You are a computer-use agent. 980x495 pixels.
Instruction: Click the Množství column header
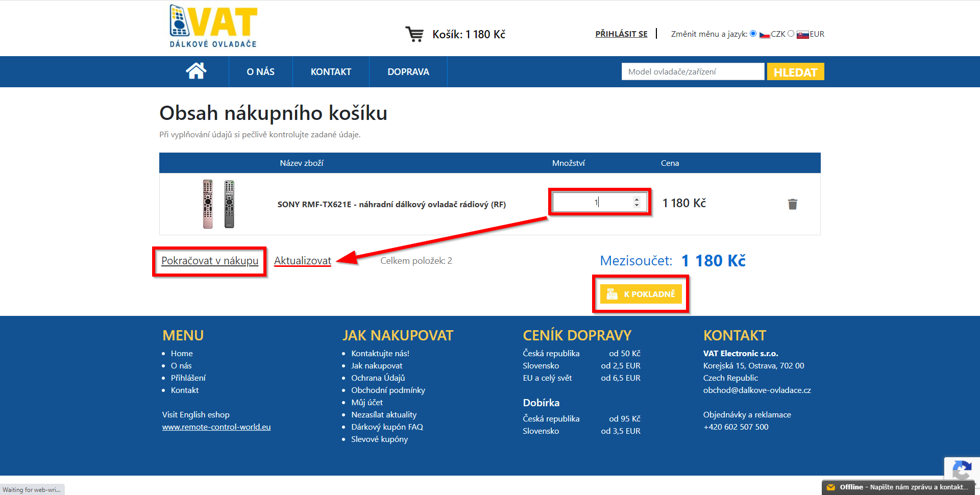click(569, 163)
